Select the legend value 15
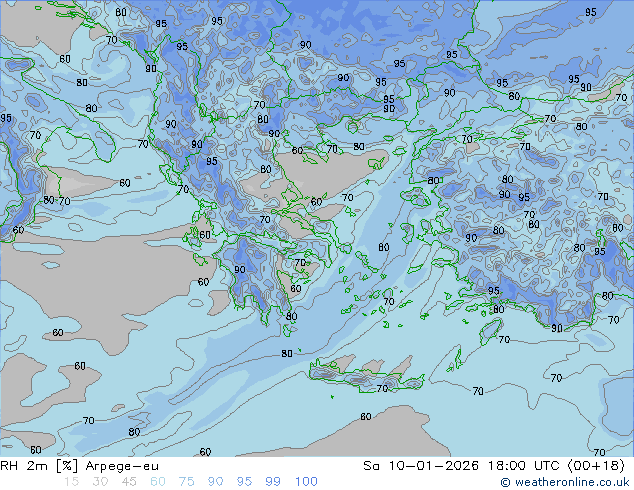 point(71,482)
